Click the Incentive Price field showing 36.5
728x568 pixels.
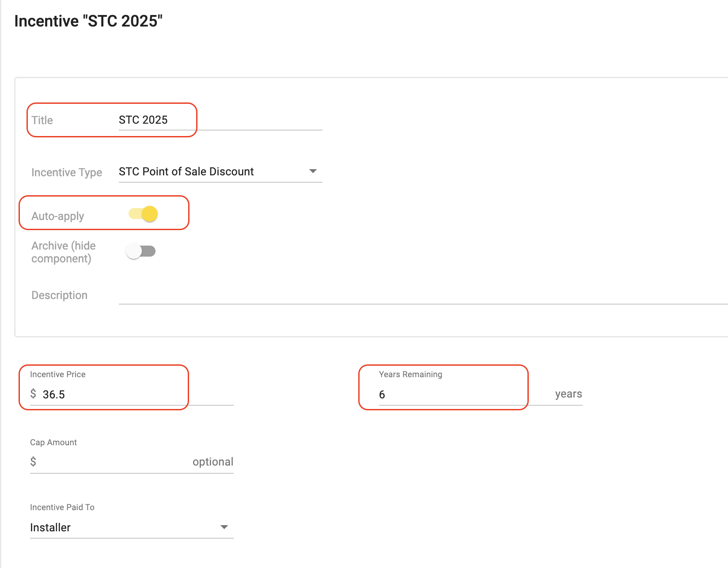pos(132,394)
